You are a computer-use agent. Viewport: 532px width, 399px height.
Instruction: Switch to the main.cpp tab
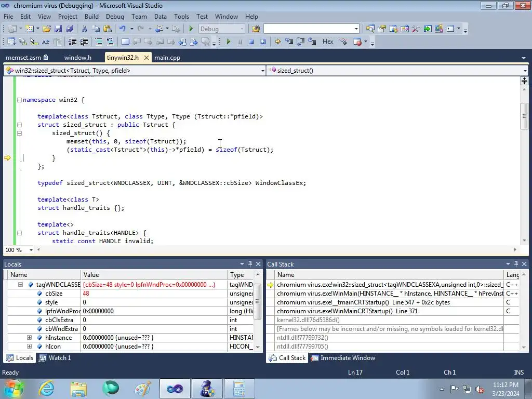tap(167, 57)
